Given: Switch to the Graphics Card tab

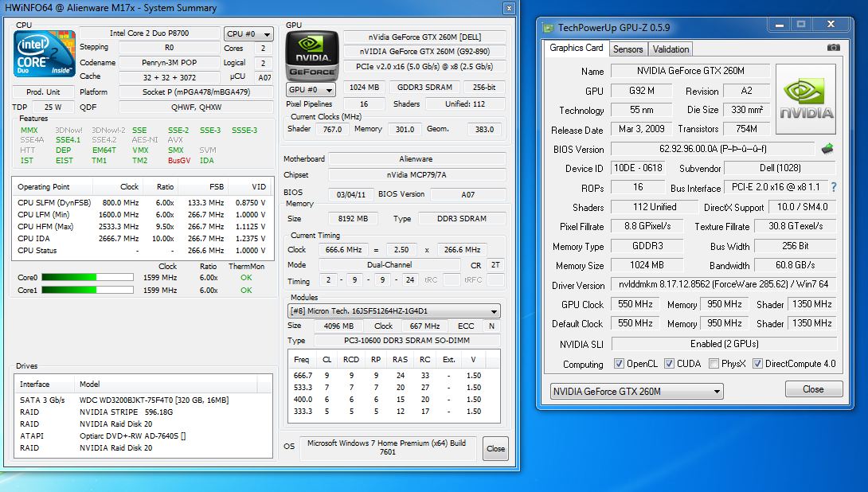Looking at the screenshot, I should click(x=576, y=48).
